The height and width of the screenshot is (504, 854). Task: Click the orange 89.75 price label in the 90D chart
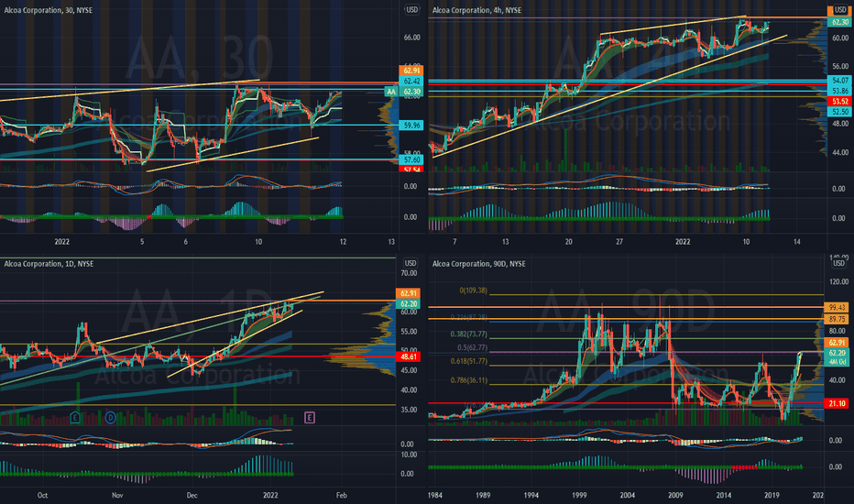tap(836, 319)
